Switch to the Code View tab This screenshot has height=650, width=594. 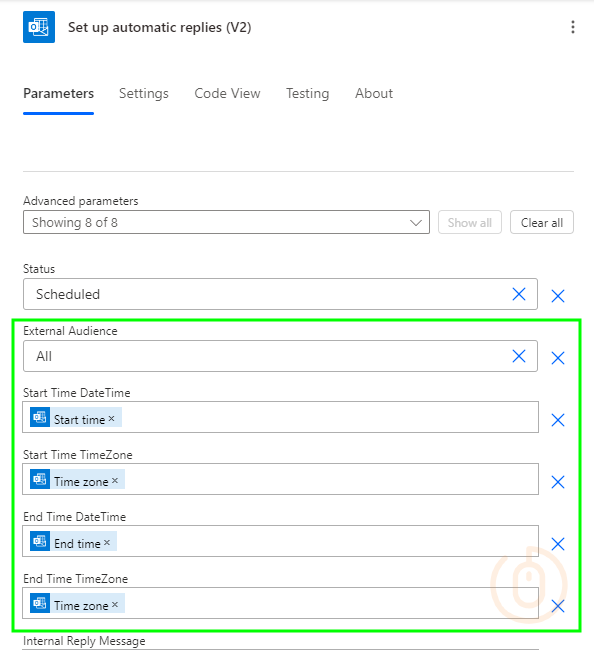pos(227,94)
